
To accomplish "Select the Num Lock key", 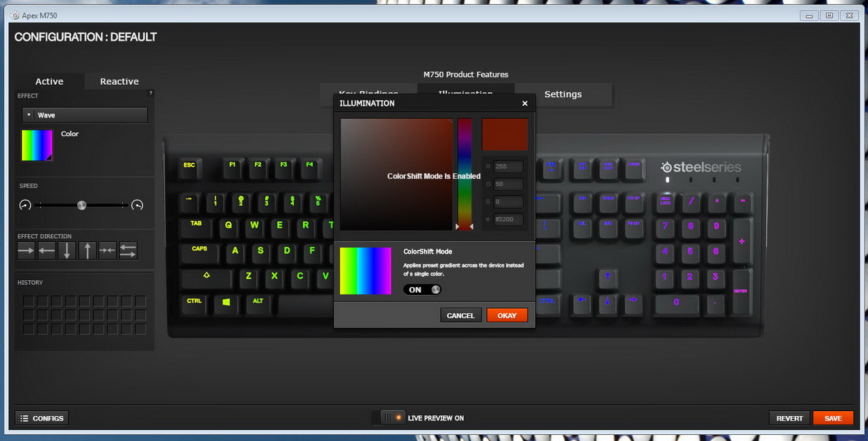I will pyautogui.click(x=665, y=202).
